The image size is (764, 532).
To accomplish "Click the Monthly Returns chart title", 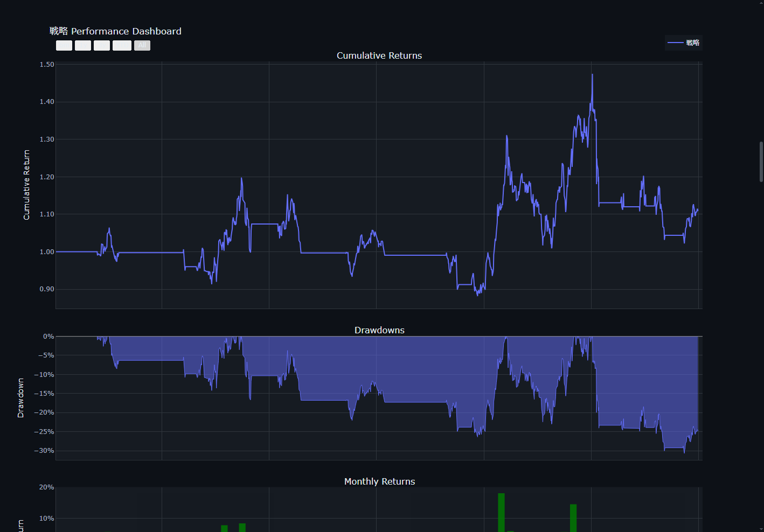I will pos(379,481).
